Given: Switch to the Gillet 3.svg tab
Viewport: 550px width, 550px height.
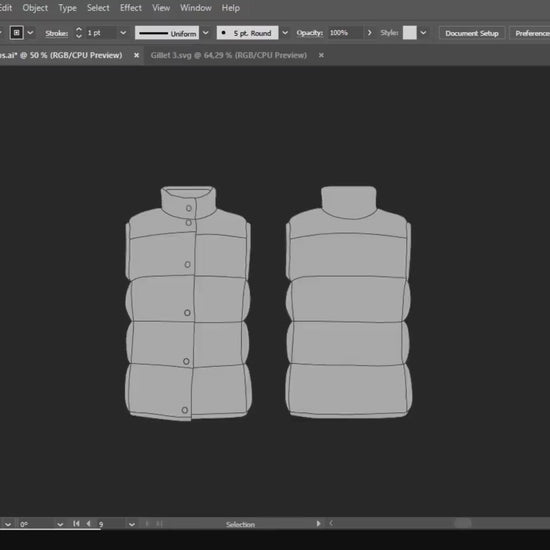Looking at the screenshot, I should tap(229, 55).
